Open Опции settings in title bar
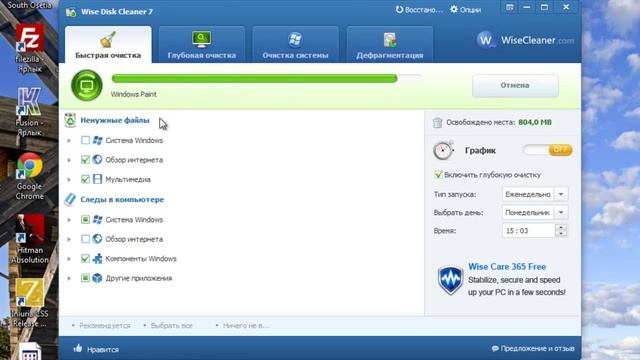The image size is (640, 360). (465, 9)
